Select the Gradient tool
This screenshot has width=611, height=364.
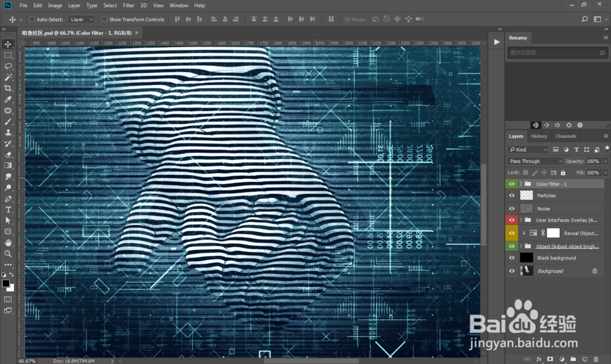coord(8,166)
